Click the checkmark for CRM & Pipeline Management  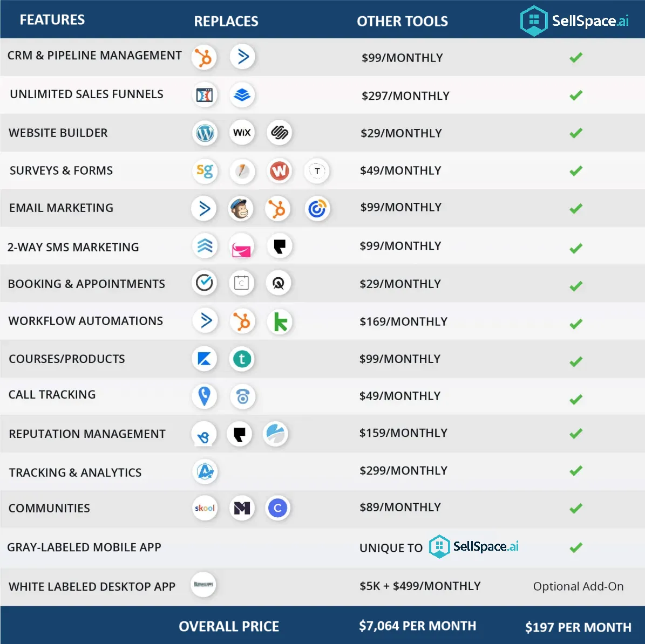coord(576,57)
